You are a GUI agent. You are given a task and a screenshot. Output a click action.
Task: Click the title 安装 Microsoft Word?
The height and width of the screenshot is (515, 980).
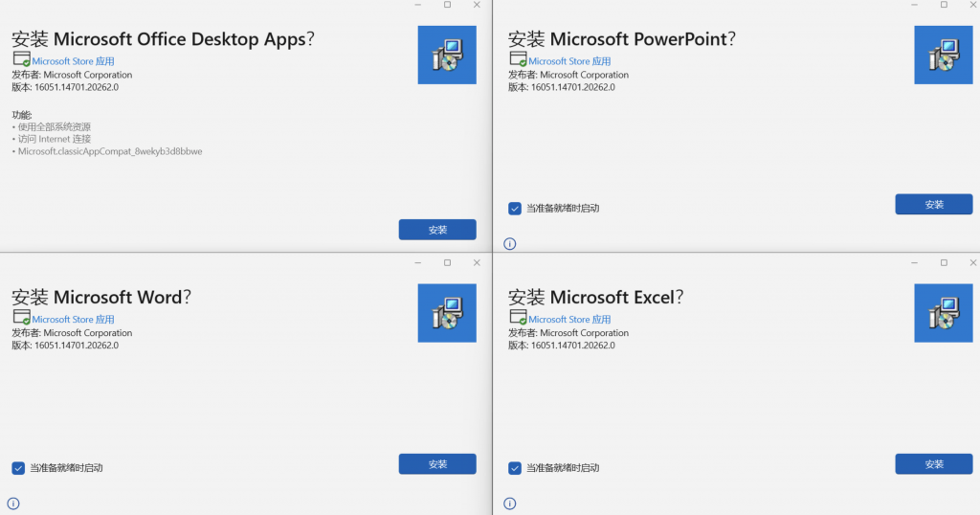coord(101,297)
